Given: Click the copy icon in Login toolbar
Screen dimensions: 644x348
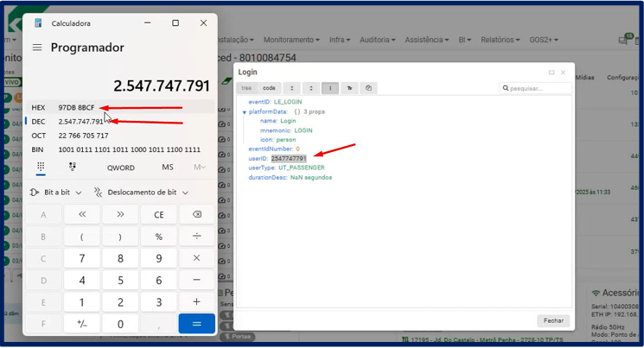Looking at the screenshot, I should [368, 88].
